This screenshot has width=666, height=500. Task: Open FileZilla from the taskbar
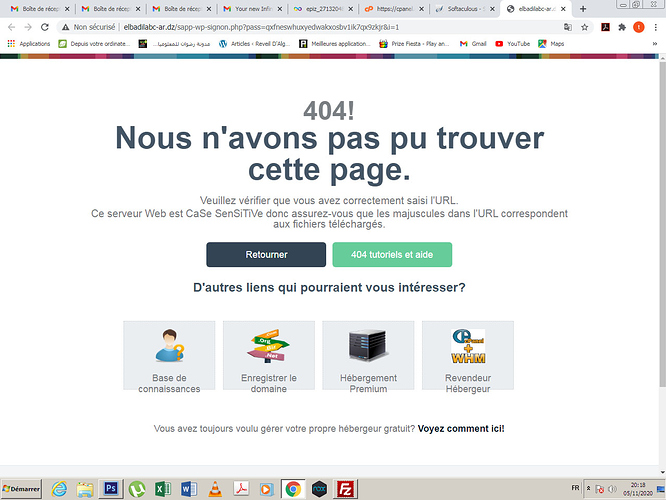click(x=345, y=489)
